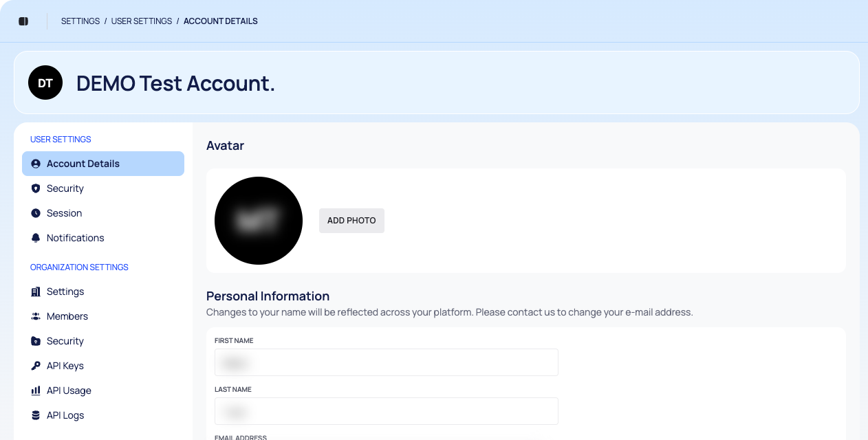Click the DT initials avatar badge

[x=45, y=83]
